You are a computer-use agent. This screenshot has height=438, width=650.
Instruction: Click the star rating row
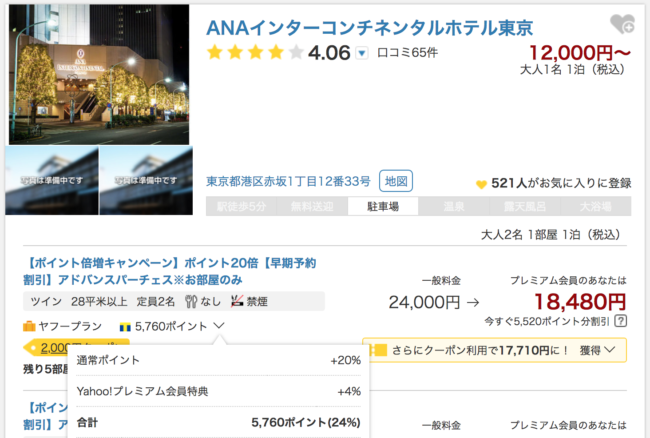tap(255, 53)
